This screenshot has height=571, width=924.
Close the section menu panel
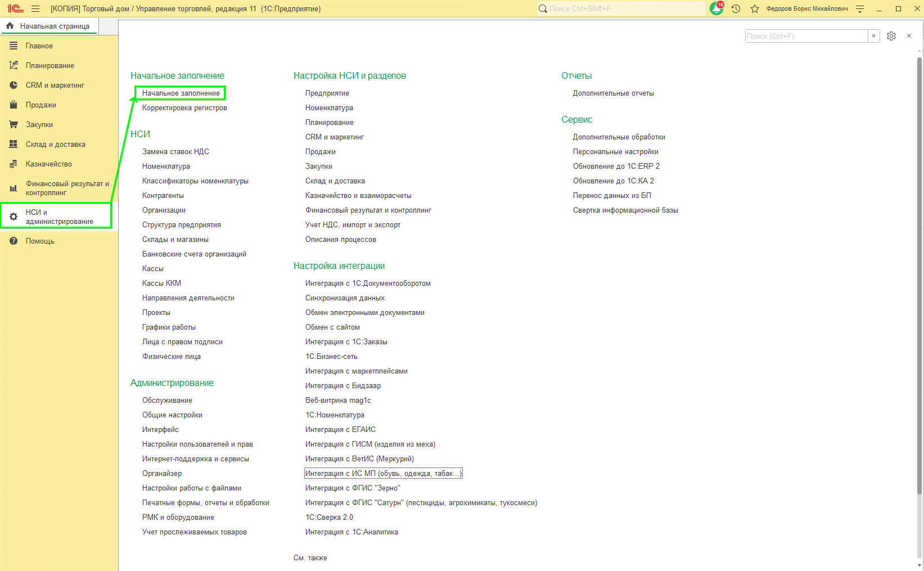click(x=909, y=36)
